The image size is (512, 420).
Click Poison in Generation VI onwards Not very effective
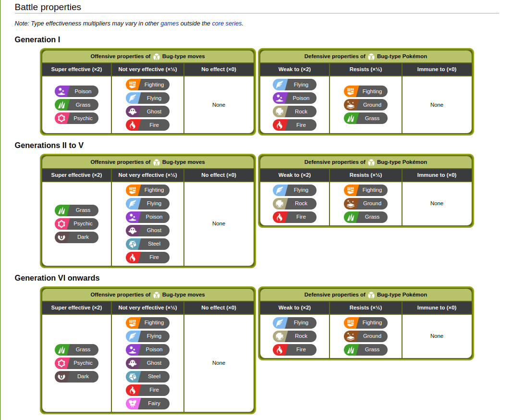[147, 349]
